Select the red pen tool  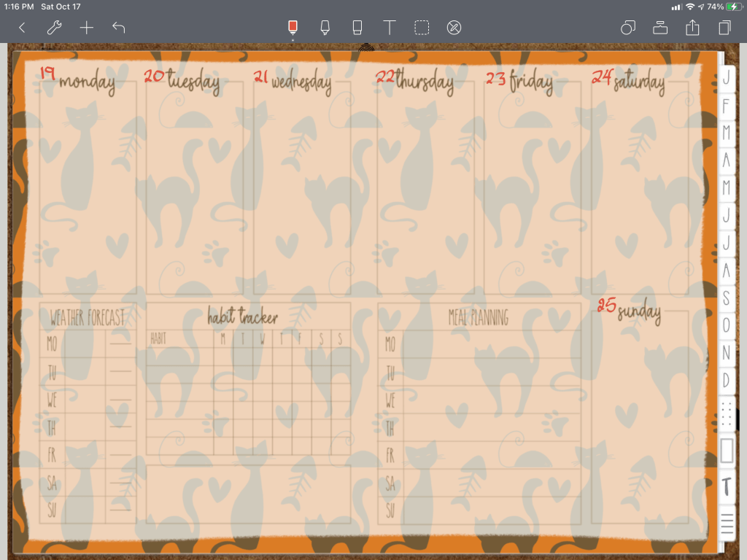[293, 28]
